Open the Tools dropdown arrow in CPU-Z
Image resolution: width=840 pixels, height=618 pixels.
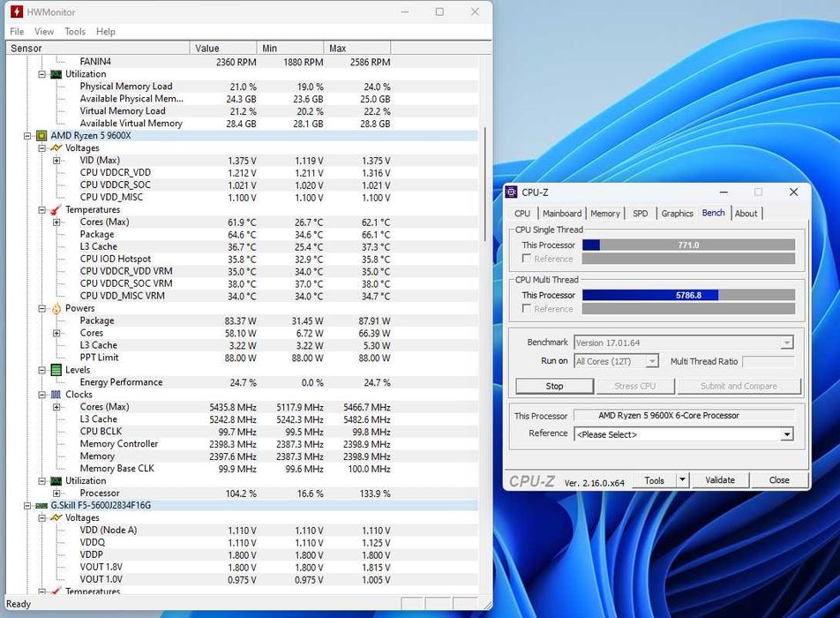(682, 479)
